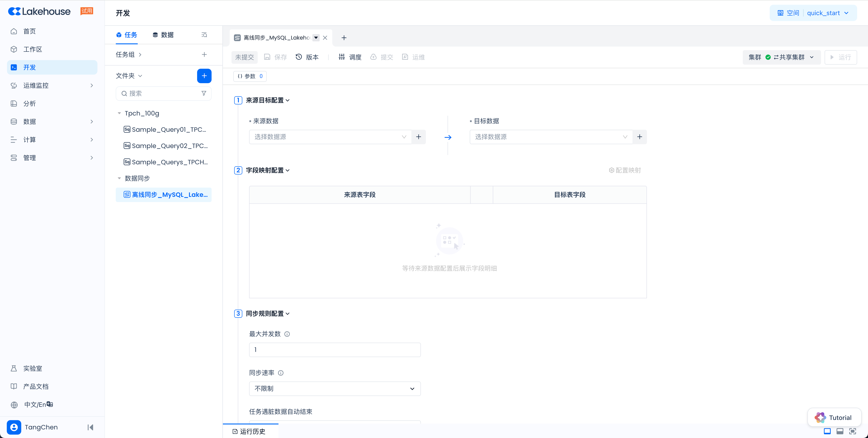This screenshot has height=438, width=868.
Task: Open the 来源数据 data source dropdown
Action: (x=330, y=137)
